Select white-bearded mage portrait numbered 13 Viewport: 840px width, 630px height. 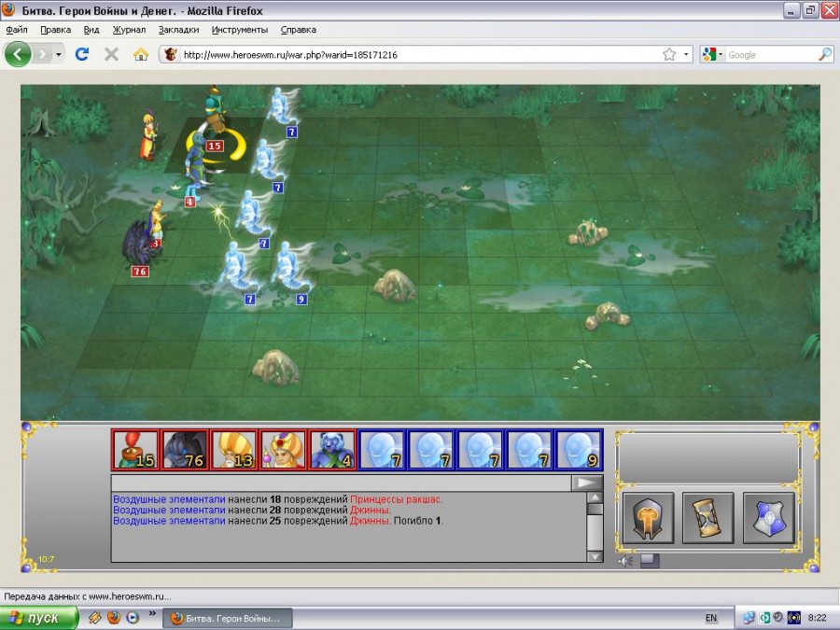(234, 450)
